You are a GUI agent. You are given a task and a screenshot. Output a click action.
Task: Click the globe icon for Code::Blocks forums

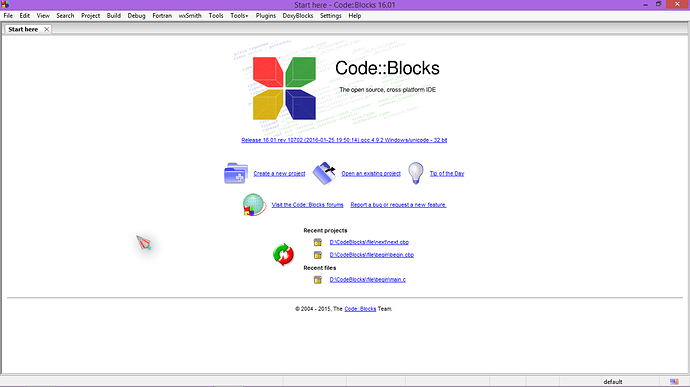click(254, 205)
